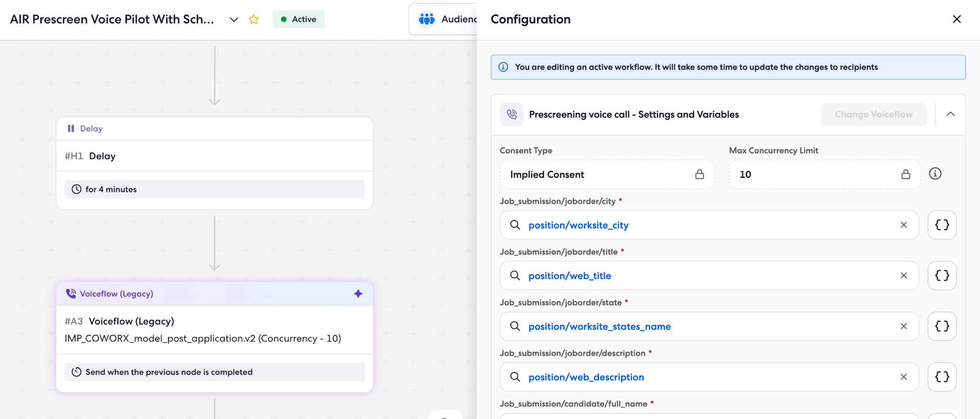This screenshot has height=419, width=980.
Task: Click the Job_submission/joborder/description label
Action: pos(573,353)
